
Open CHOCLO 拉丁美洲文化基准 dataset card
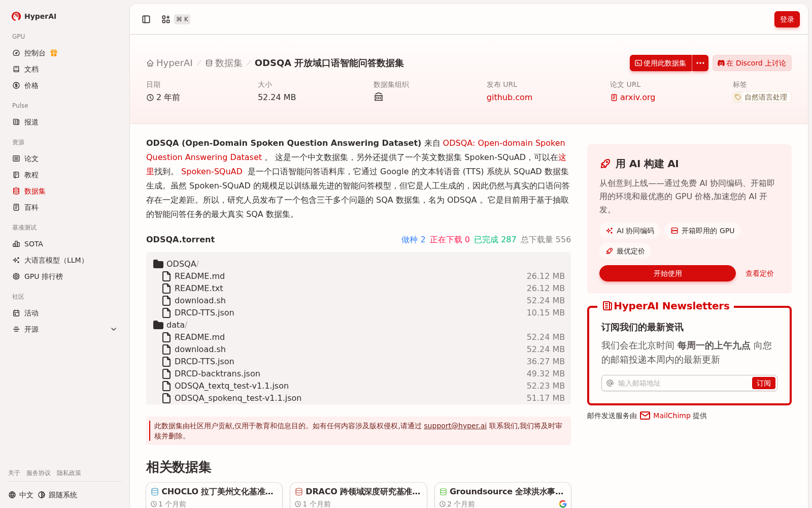coord(214,495)
